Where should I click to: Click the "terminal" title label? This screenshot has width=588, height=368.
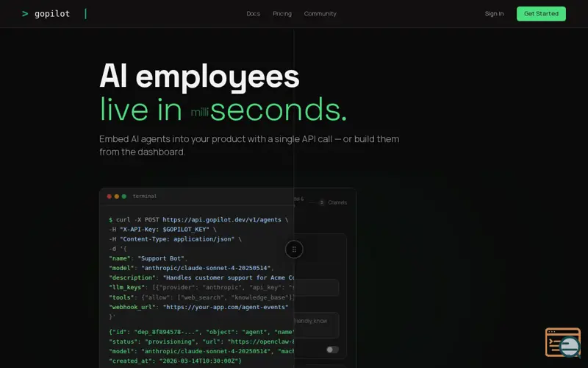(x=144, y=196)
